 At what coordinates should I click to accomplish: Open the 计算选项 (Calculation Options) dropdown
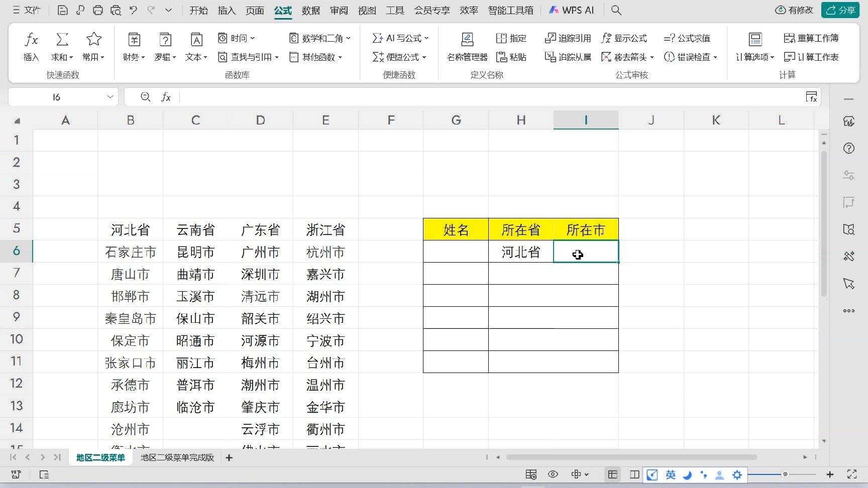tap(754, 57)
